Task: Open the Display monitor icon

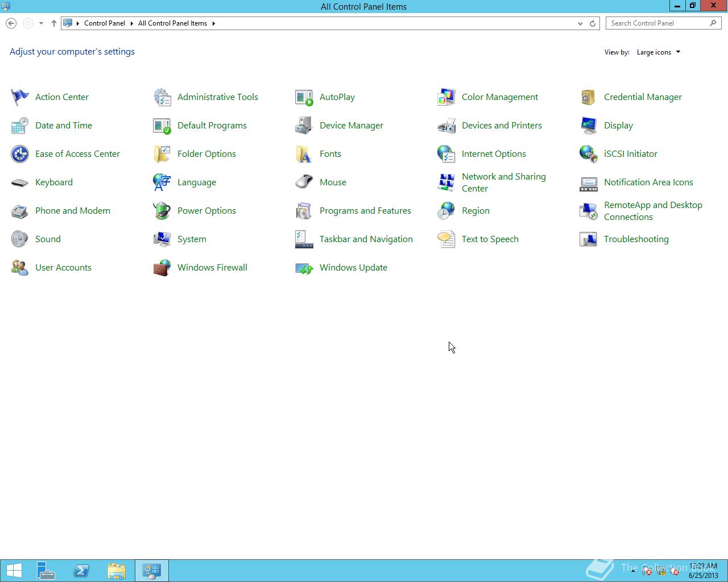Action: pos(589,126)
